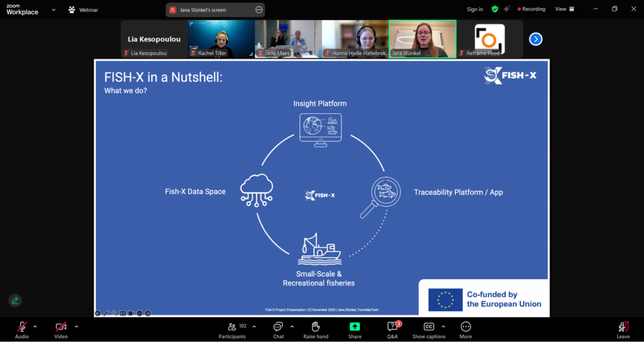Expand the Video options caret
The height and width of the screenshot is (342, 644).
tap(76, 327)
